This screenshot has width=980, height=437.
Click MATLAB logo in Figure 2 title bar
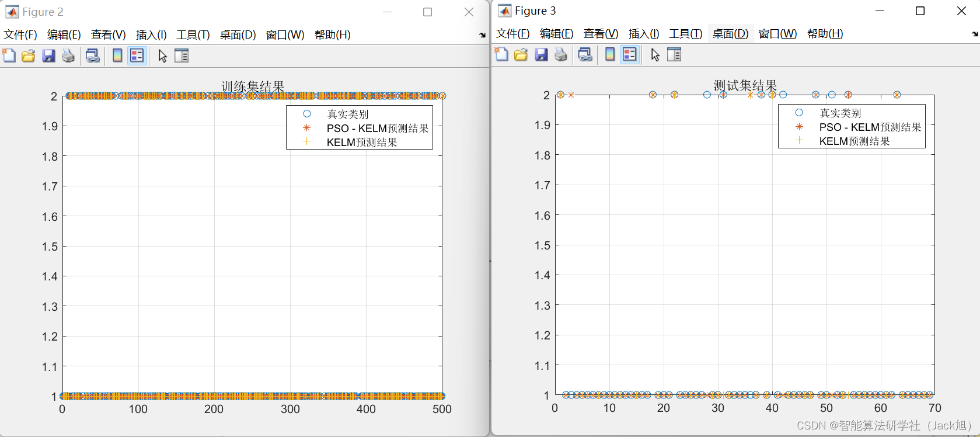[12, 12]
